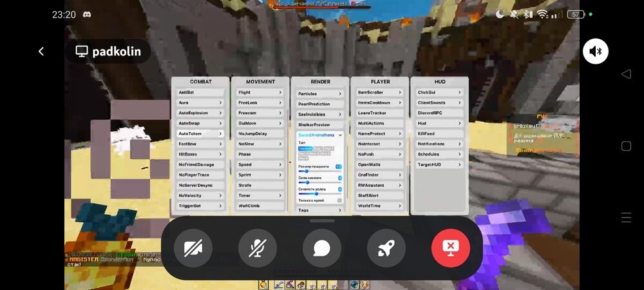Unmute the microphone in call bar
The image size is (644, 290).
pyautogui.click(x=258, y=248)
